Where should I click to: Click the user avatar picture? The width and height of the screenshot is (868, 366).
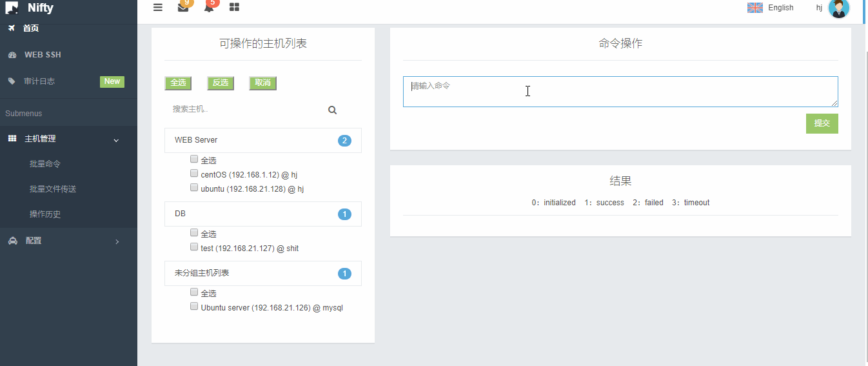click(x=838, y=8)
